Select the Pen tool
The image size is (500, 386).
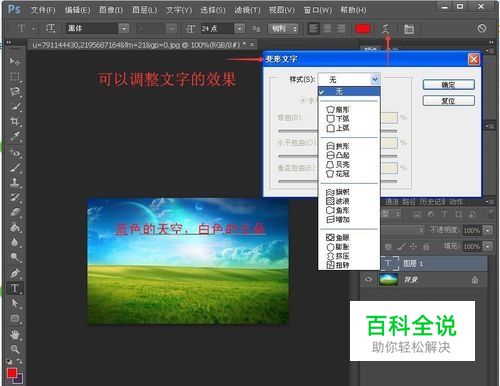(15, 273)
